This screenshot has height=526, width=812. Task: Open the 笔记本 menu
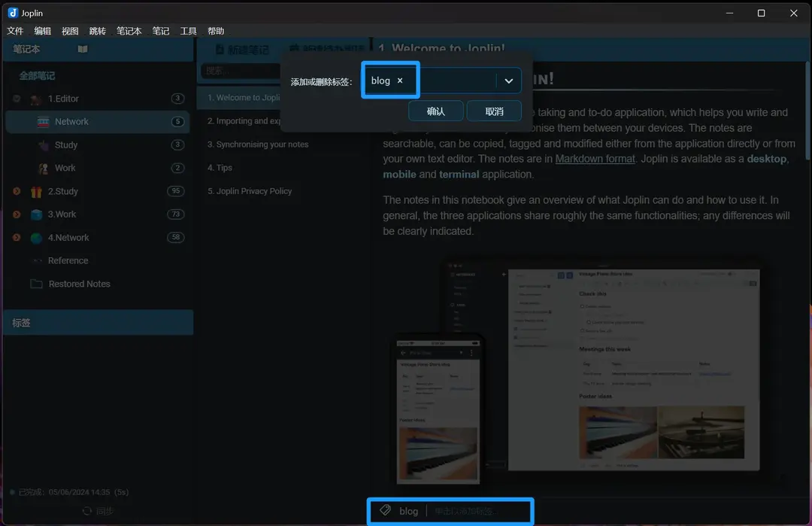(129, 31)
